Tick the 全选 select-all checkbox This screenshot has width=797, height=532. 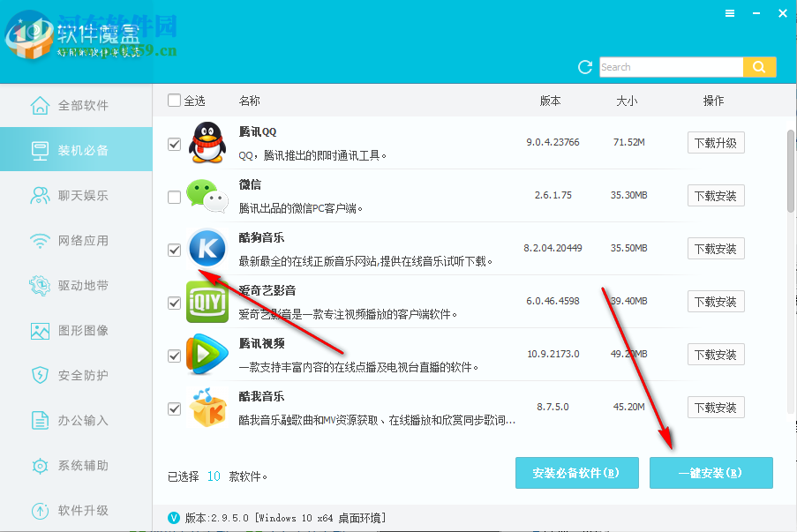pos(175,100)
